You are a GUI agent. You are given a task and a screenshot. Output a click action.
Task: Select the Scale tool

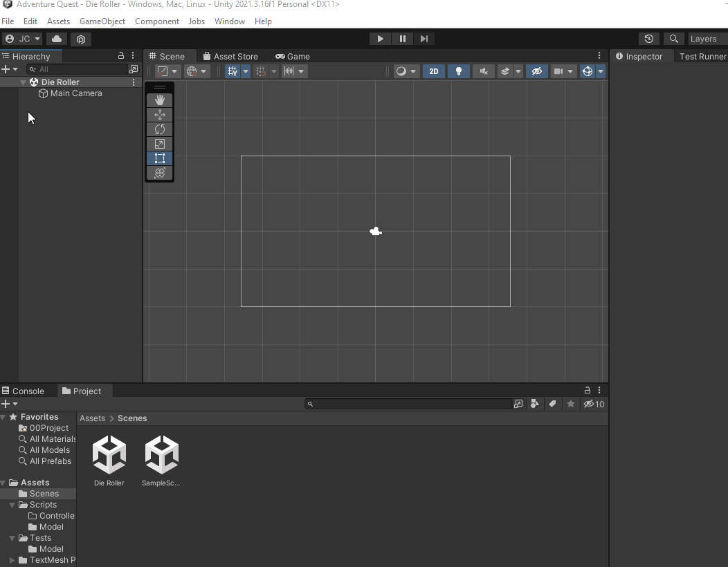click(159, 144)
